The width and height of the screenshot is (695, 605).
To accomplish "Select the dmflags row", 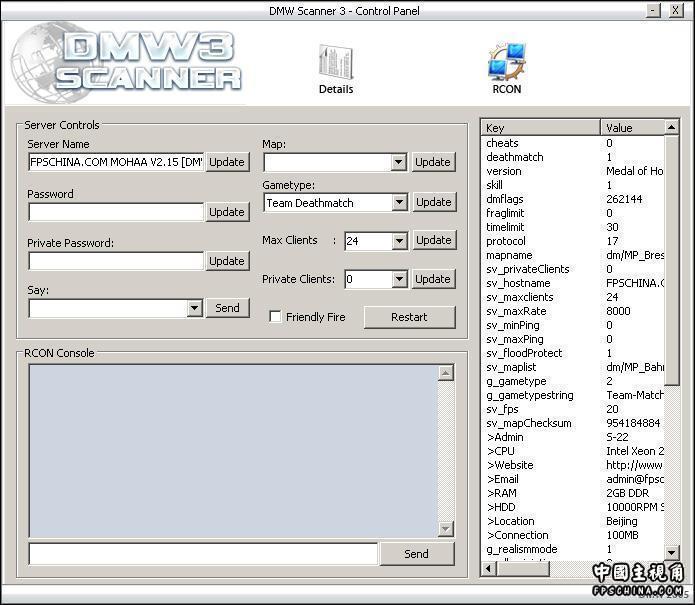I will 573,199.
